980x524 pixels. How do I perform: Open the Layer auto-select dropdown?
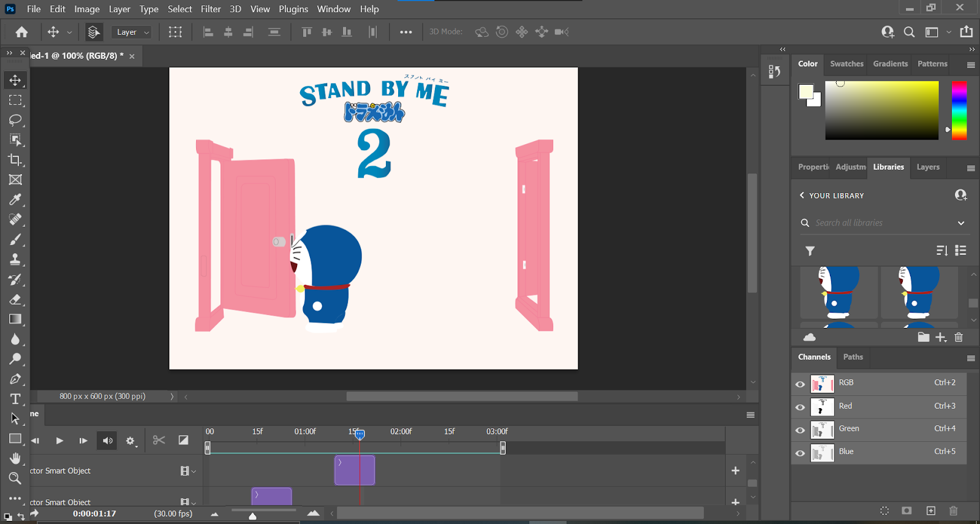[x=132, y=32]
